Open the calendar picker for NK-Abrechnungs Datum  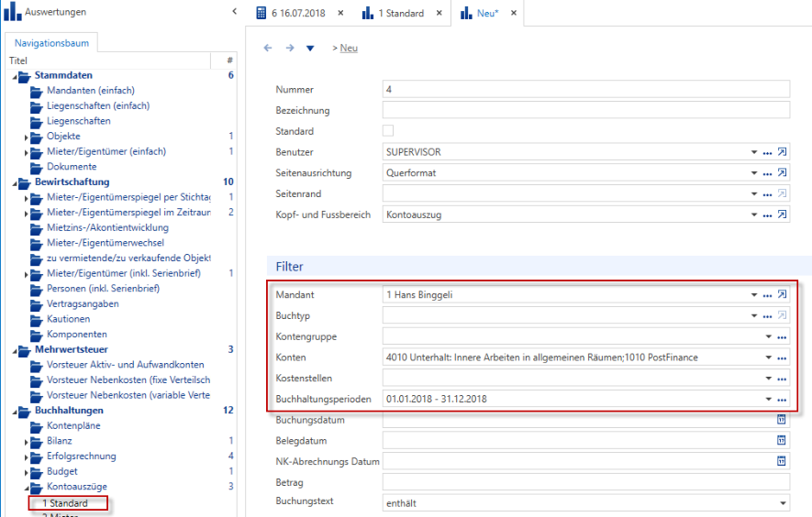[x=782, y=461]
